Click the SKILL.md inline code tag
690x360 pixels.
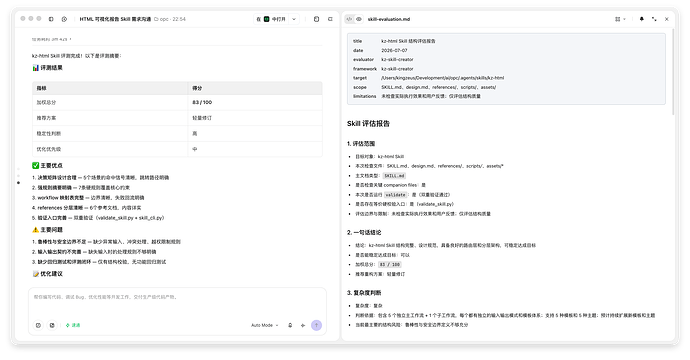click(x=394, y=176)
